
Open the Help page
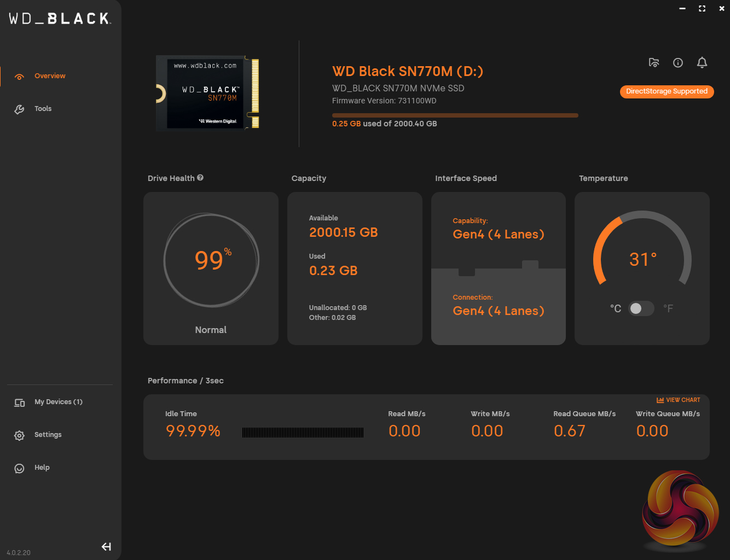[42, 468]
